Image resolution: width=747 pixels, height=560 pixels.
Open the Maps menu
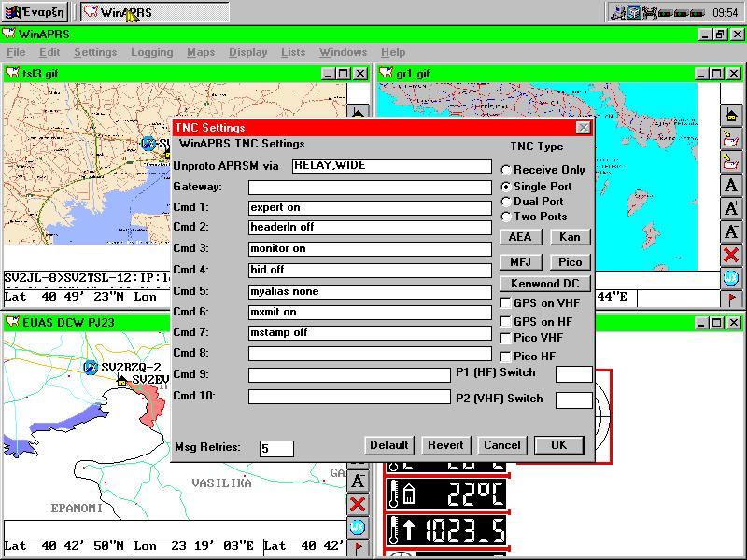pos(201,52)
